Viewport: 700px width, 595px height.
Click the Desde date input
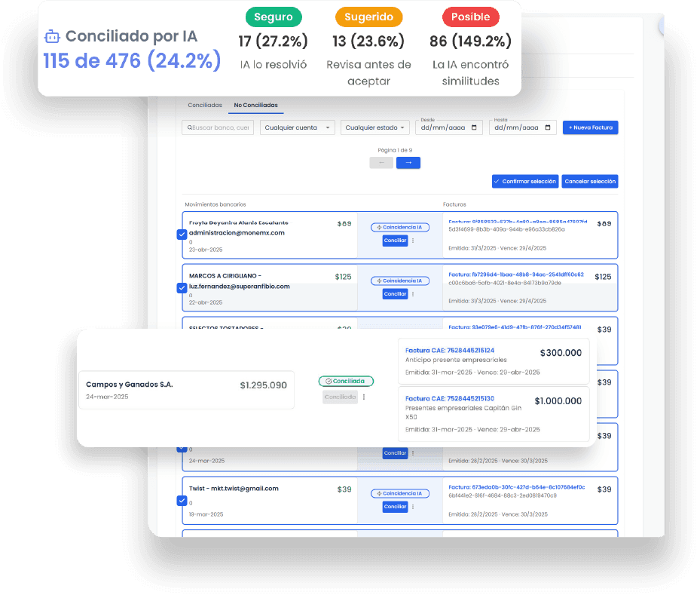coord(448,127)
